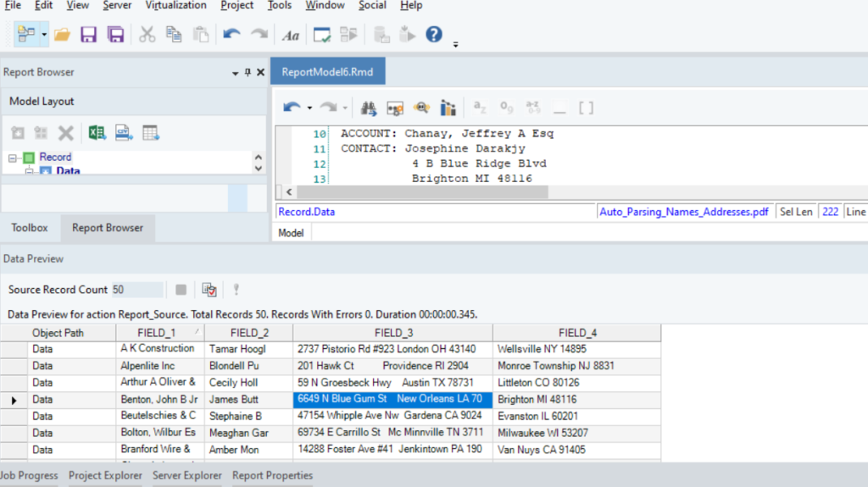
Task: Open the dropdown arrow beside new-item toolbar button
Action: pos(44,35)
